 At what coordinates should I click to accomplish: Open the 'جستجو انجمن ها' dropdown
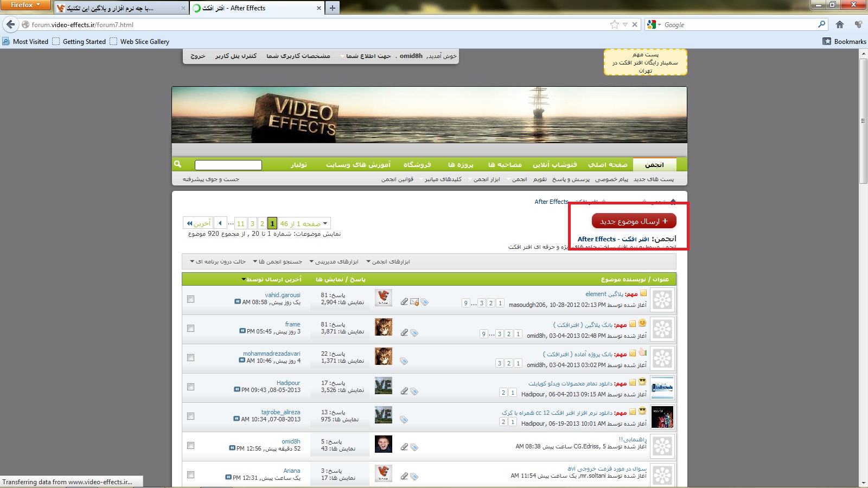click(277, 261)
